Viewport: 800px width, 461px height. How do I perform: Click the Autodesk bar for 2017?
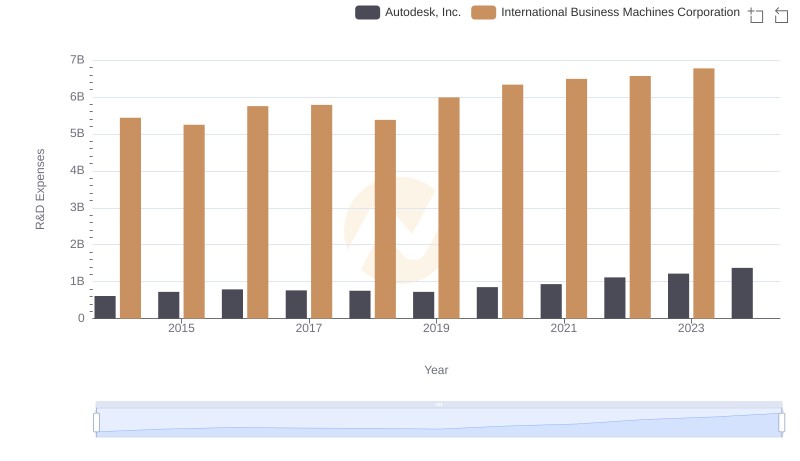pos(296,304)
